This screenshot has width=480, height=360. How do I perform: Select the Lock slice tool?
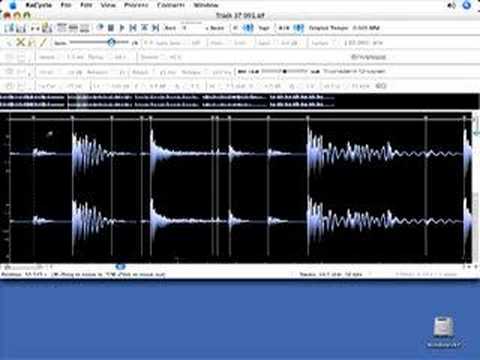[31, 43]
